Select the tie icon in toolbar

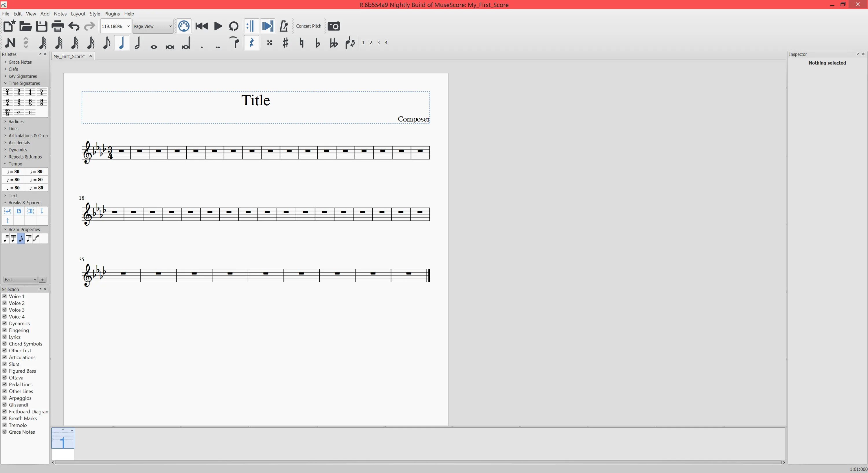(235, 43)
